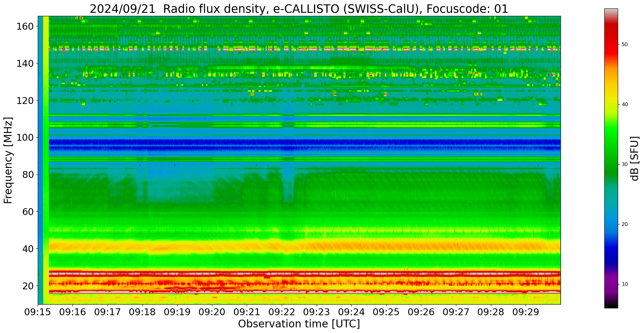Click the 09:20 time tick label
The image size is (644, 333).
tap(212, 312)
